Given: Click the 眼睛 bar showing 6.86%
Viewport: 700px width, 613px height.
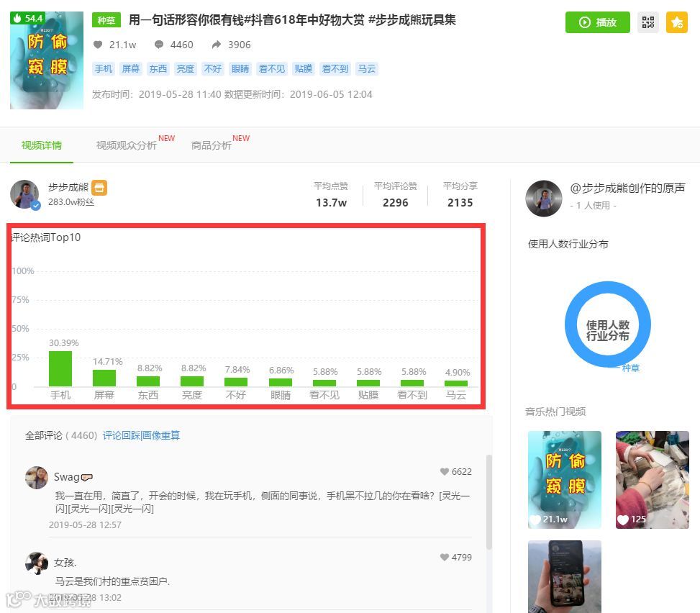Looking at the screenshot, I should (281, 382).
